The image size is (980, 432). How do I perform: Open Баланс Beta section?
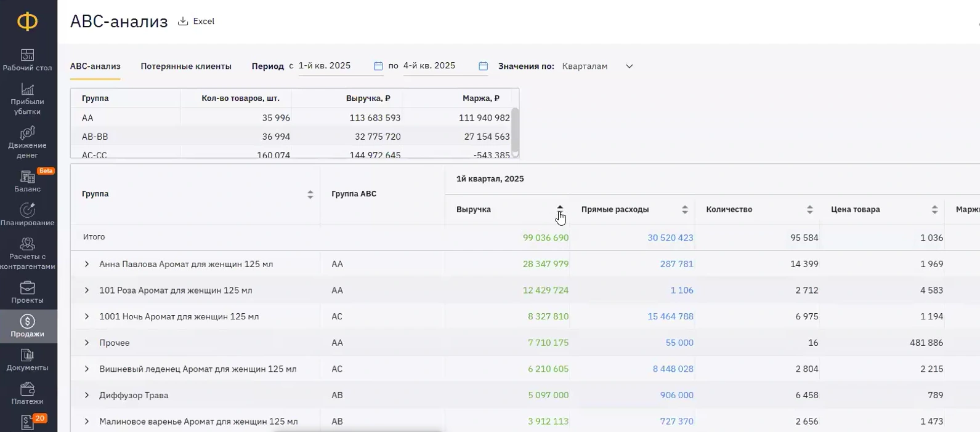click(x=27, y=182)
